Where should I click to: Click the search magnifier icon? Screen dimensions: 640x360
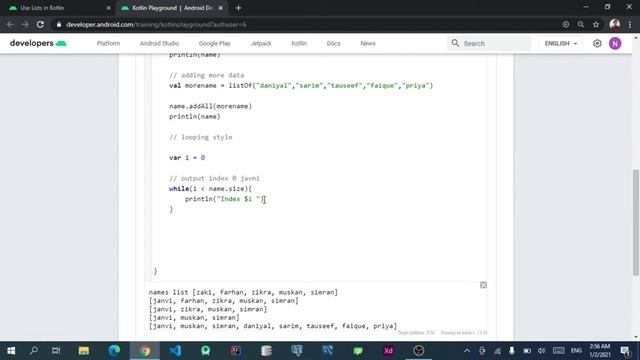455,43
